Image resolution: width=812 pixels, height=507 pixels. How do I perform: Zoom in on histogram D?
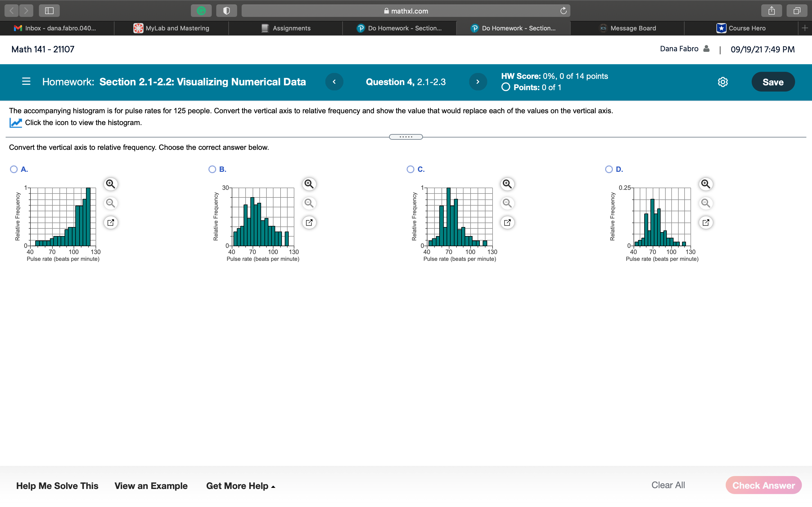[x=705, y=184]
